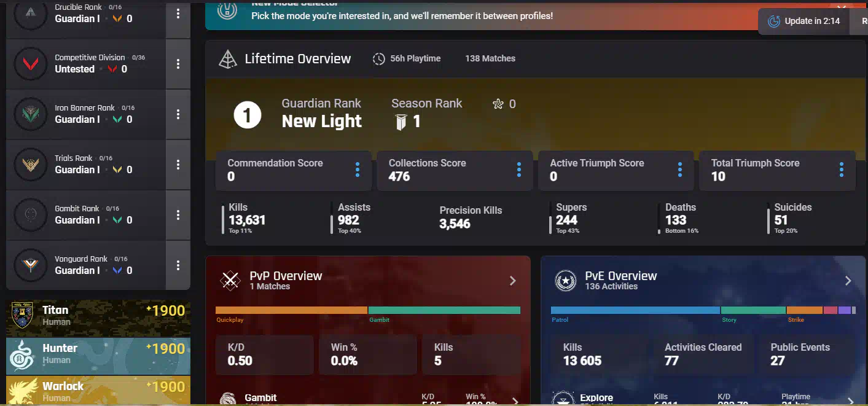Click the PvP Kills 5 stat tile

tap(471, 354)
